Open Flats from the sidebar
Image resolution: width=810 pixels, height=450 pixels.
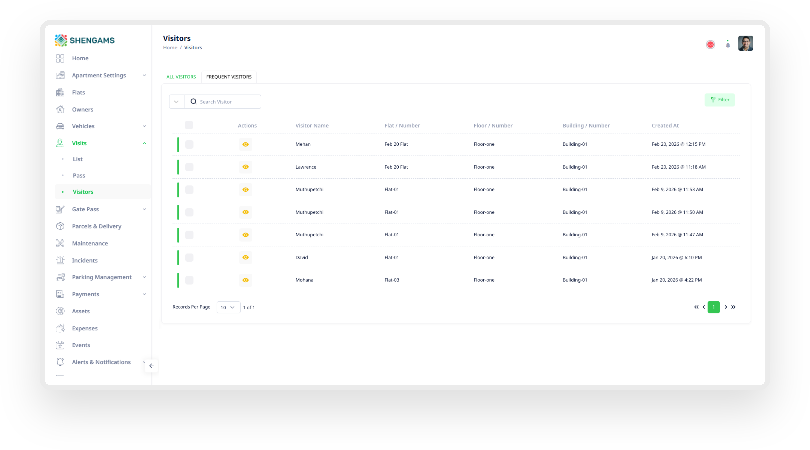pos(78,92)
